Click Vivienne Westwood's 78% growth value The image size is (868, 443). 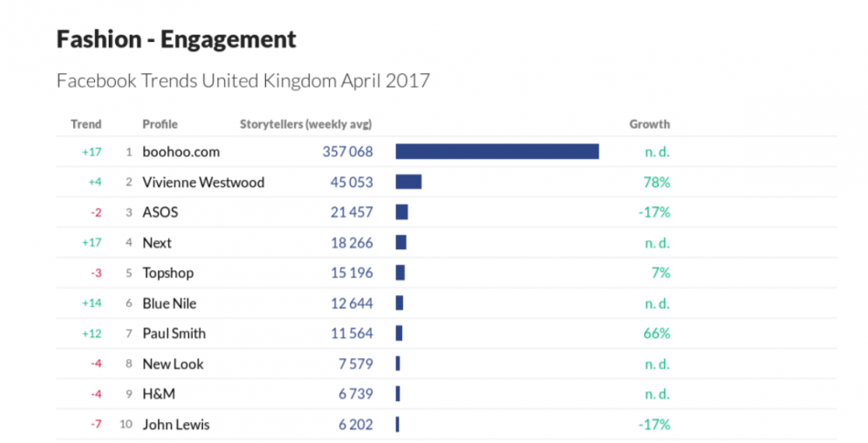[x=656, y=182]
